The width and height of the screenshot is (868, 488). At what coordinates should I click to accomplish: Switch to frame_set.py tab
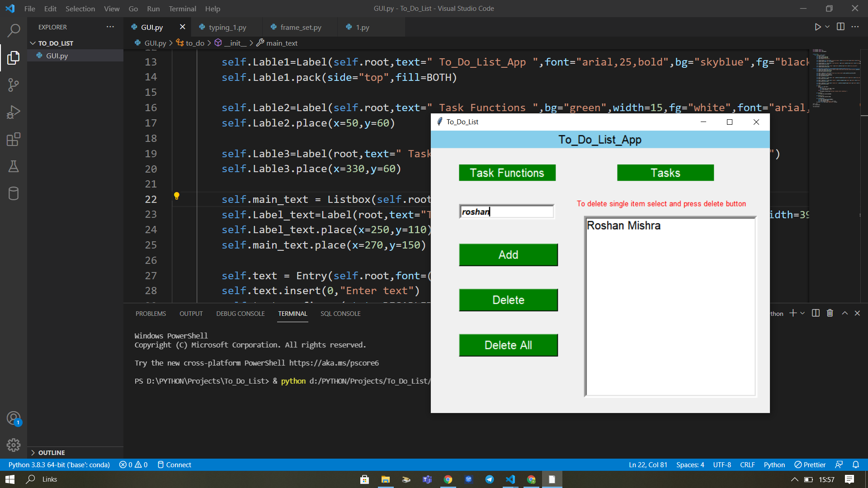click(300, 27)
